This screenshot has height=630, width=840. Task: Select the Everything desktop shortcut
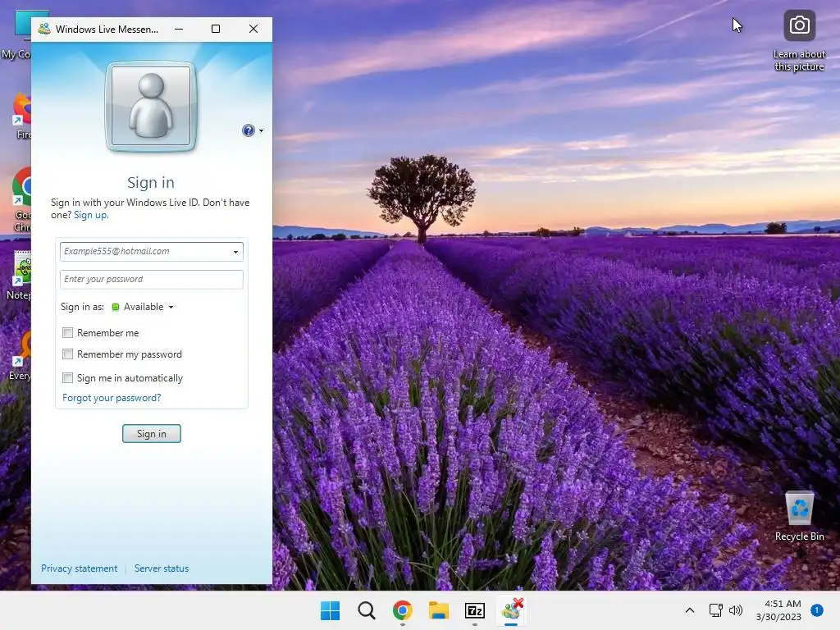pyautogui.click(x=21, y=356)
